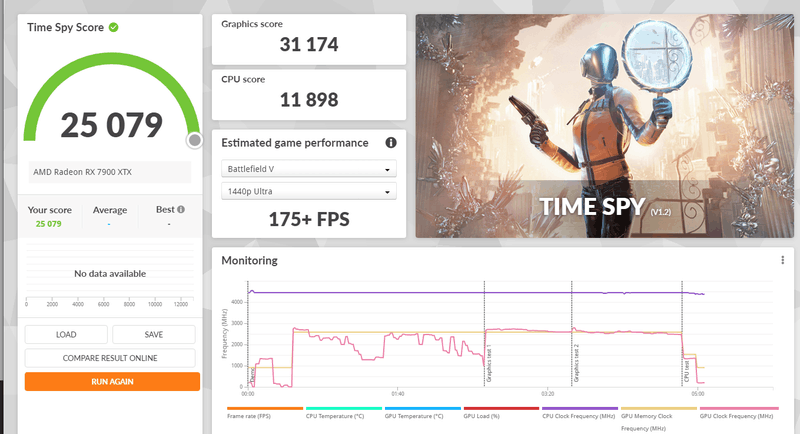Click the Estimated game performance heading
800x434 pixels.
[295, 143]
